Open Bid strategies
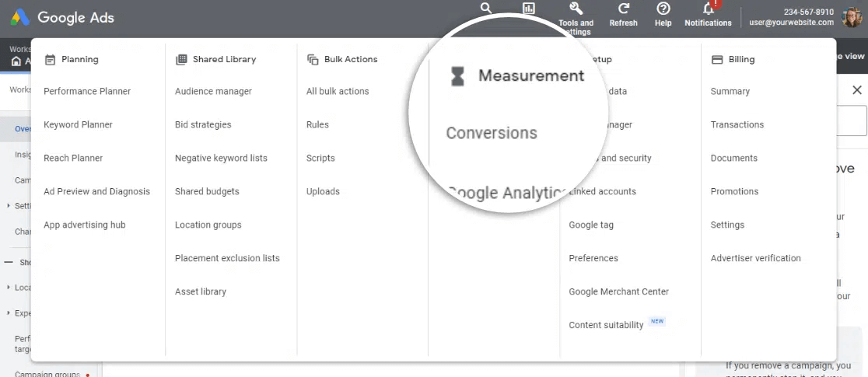The image size is (868, 377). click(x=203, y=124)
